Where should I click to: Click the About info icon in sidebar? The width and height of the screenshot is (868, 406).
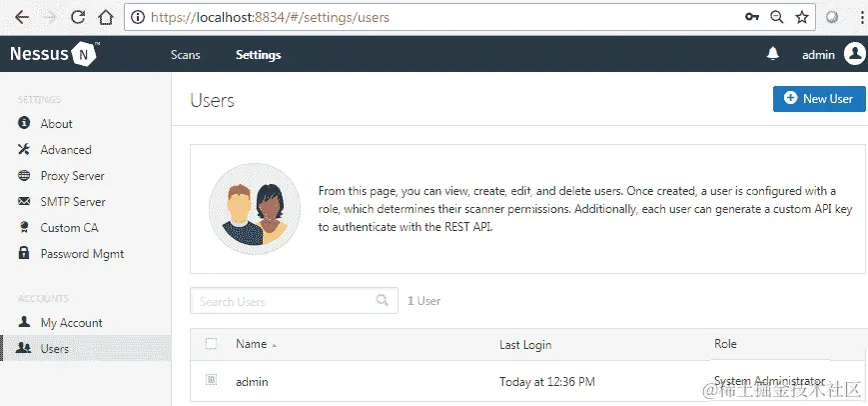24,122
